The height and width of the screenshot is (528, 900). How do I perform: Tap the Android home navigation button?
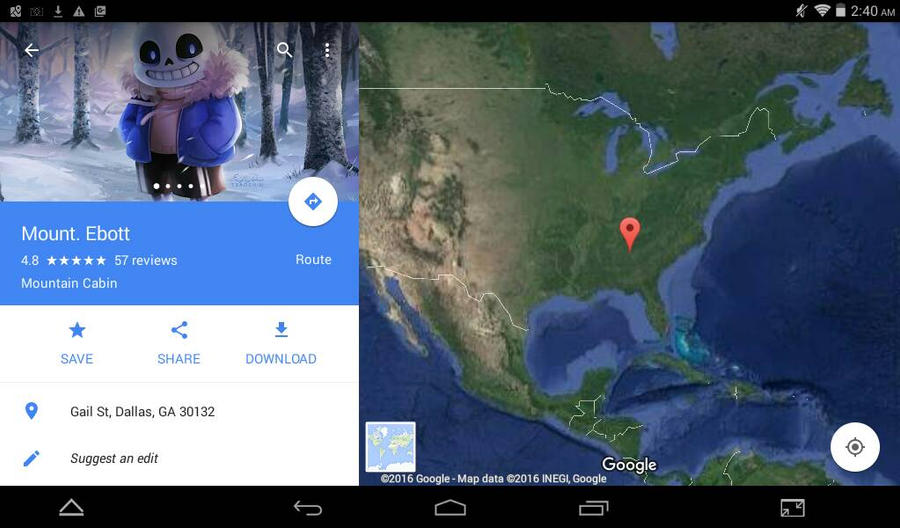451,507
